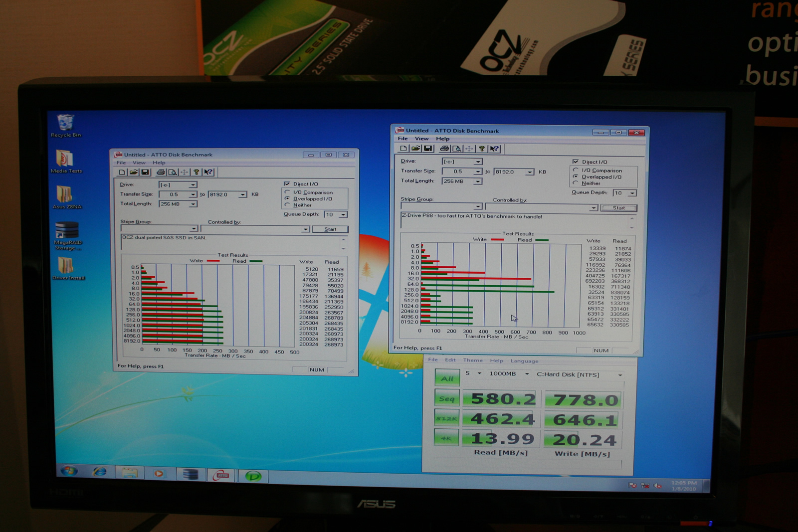Click Start button in right ATTO window
The image size is (798, 532).
pos(619,208)
